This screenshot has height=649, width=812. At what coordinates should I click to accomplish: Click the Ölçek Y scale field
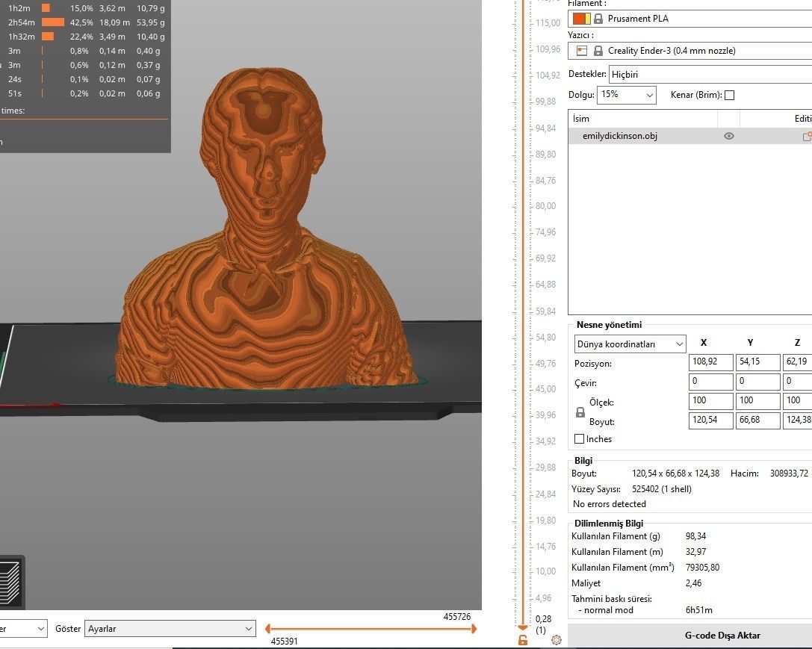tap(757, 400)
